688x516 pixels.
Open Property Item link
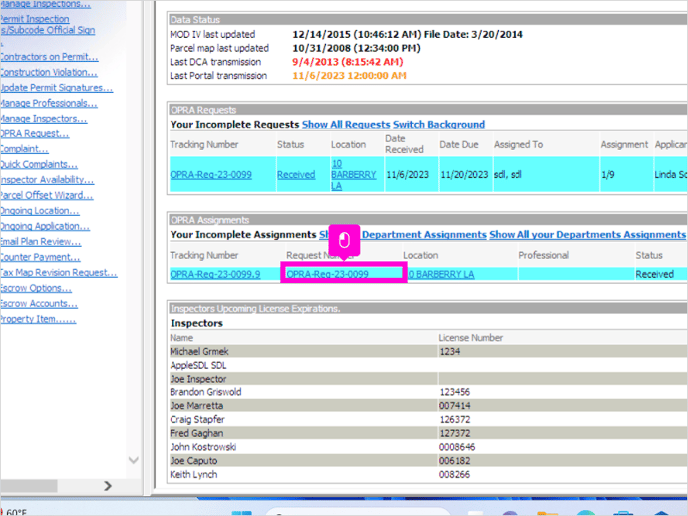click(38, 319)
